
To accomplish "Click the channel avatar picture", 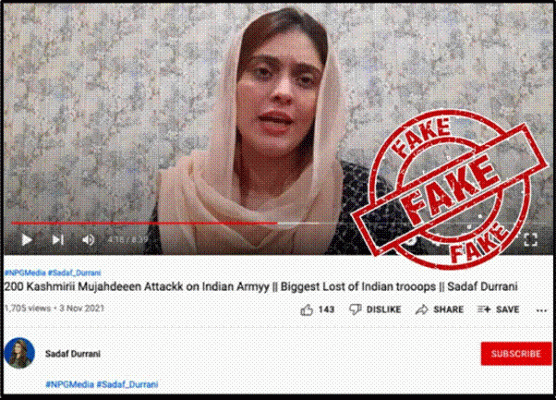I will point(20,353).
